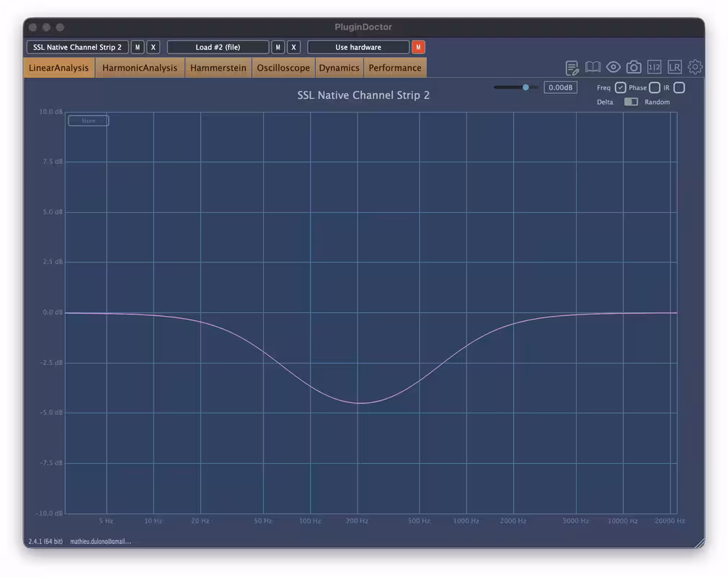This screenshot has height=577, width=728.
Task: Click the 5 Hz axis label
Action: [107, 521]
